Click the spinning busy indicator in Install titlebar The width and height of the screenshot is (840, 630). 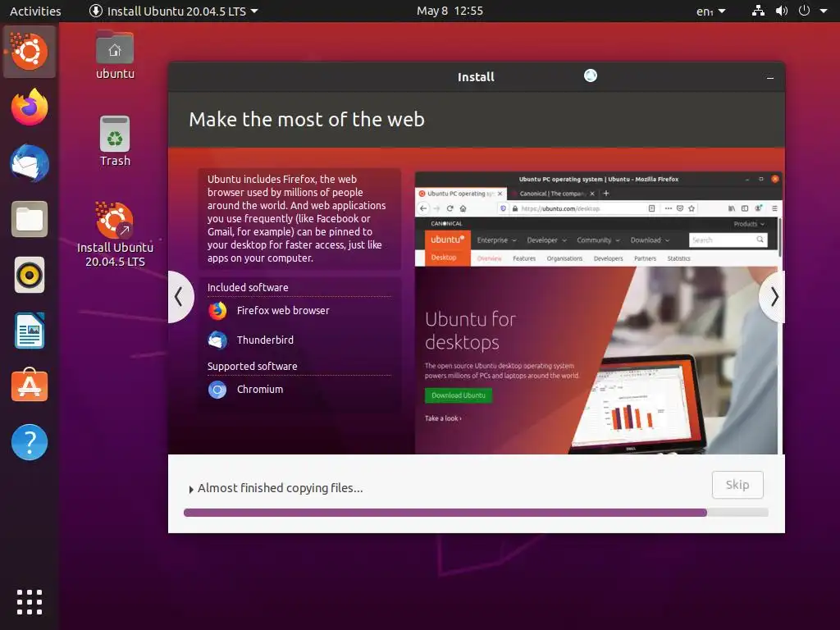(591, 75)
